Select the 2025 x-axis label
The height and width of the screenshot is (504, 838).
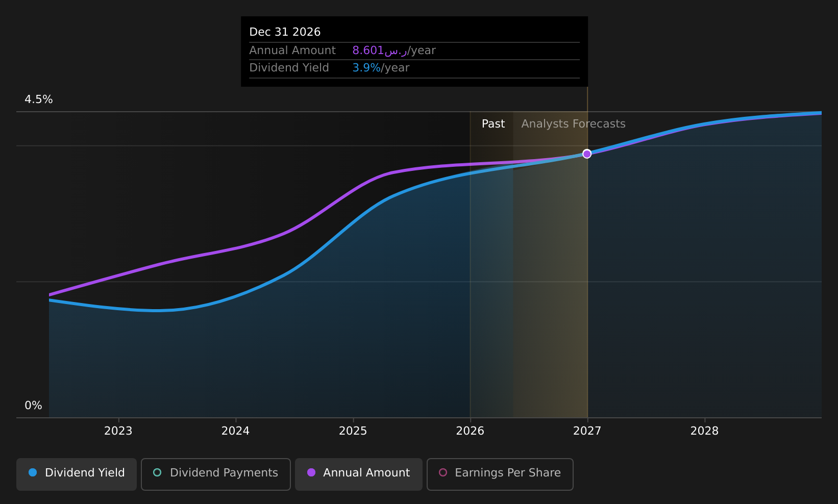click(353, 431)
